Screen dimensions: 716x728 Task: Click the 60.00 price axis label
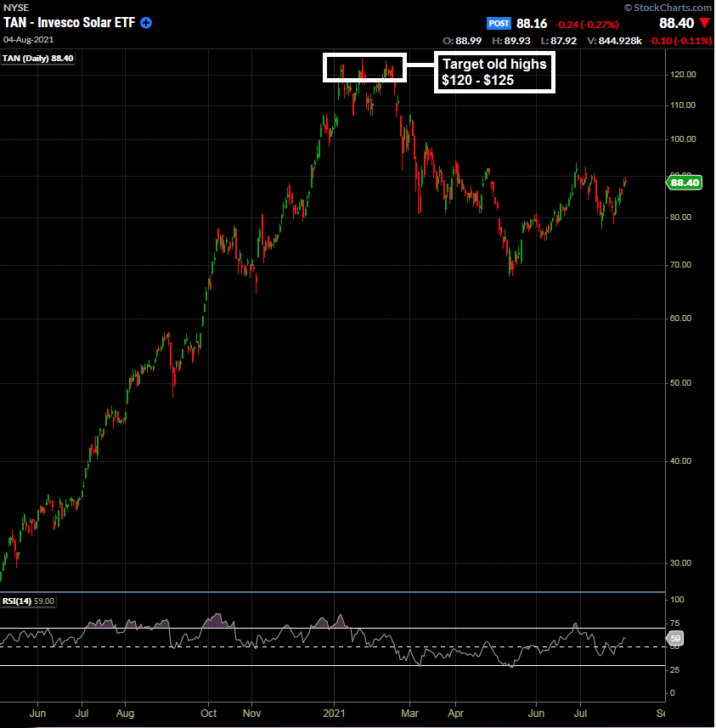[x=680, y=318]
